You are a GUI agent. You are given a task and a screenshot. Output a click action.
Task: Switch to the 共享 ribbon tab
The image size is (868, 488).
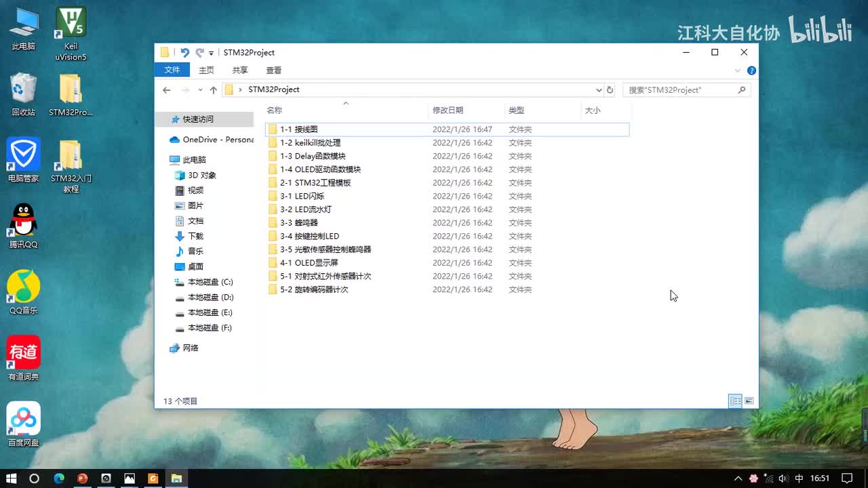click(240, 70)
